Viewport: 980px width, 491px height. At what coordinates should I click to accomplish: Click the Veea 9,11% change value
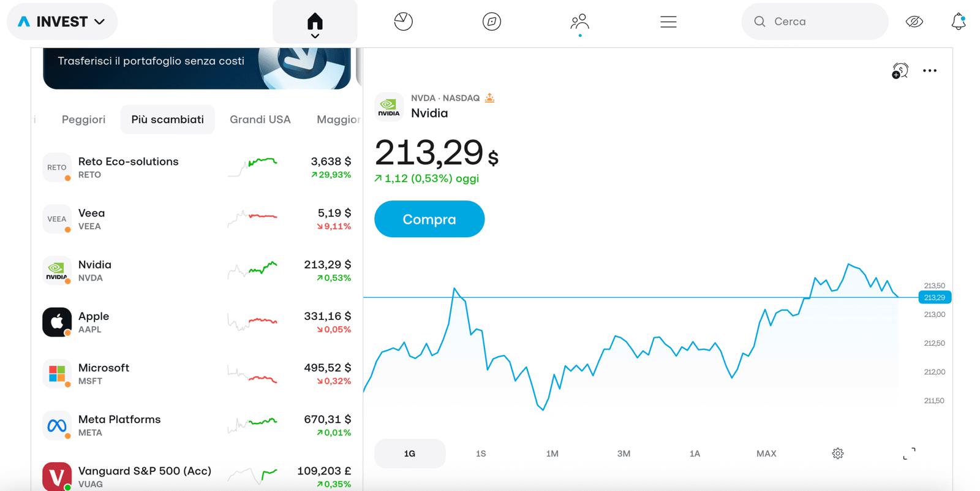(334, 226)
